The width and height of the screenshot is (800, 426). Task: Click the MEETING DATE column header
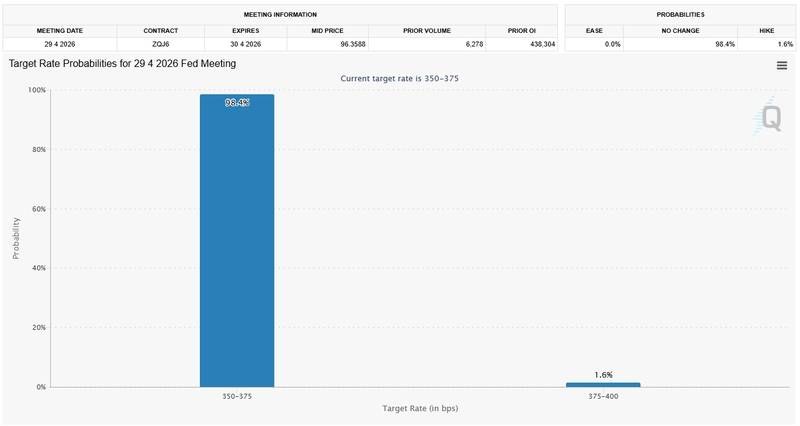coord(60,31)
